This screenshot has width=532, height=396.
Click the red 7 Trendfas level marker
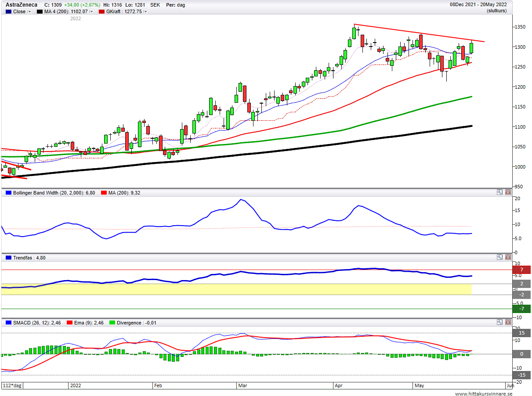pyautogui.click(x=521, y=270)
